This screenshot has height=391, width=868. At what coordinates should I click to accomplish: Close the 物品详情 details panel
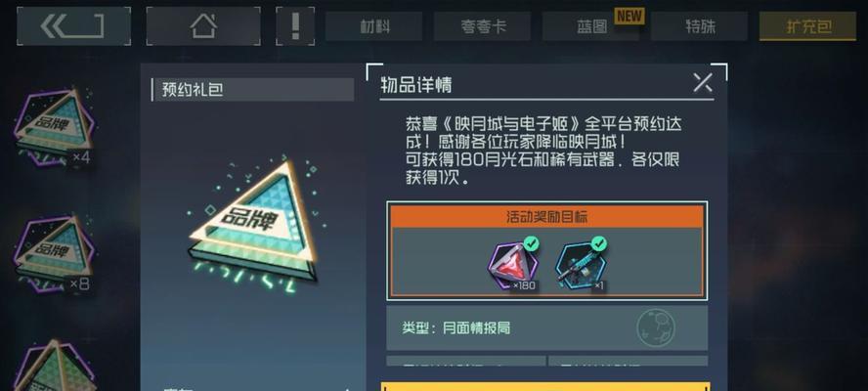tap(703, 83)
